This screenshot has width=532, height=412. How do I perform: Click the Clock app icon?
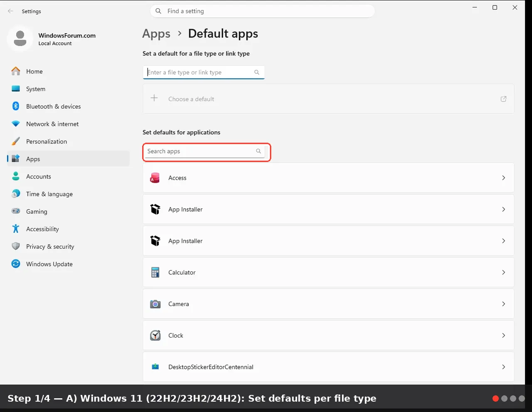pyautogui.click(x=155, y=336)
